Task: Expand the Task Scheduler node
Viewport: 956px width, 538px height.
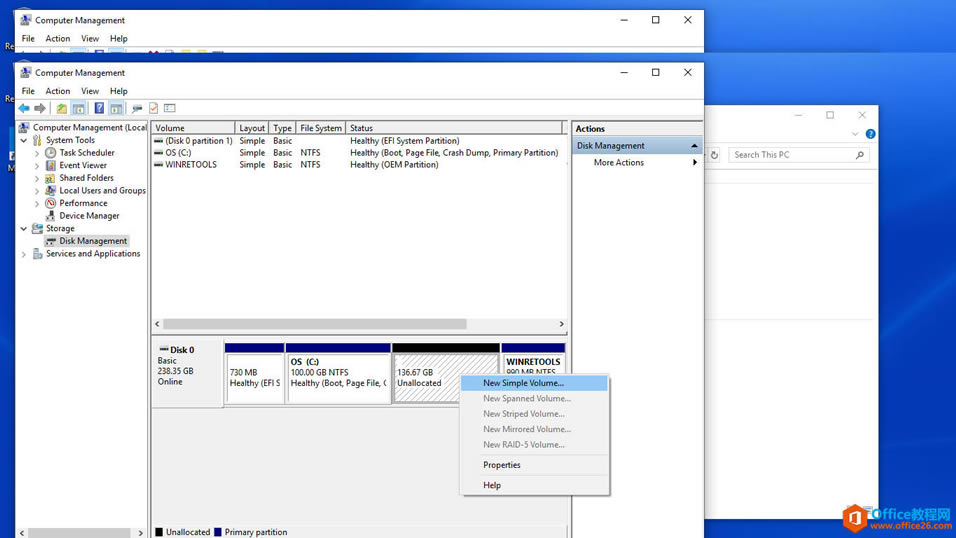Action: coord(37,153)
